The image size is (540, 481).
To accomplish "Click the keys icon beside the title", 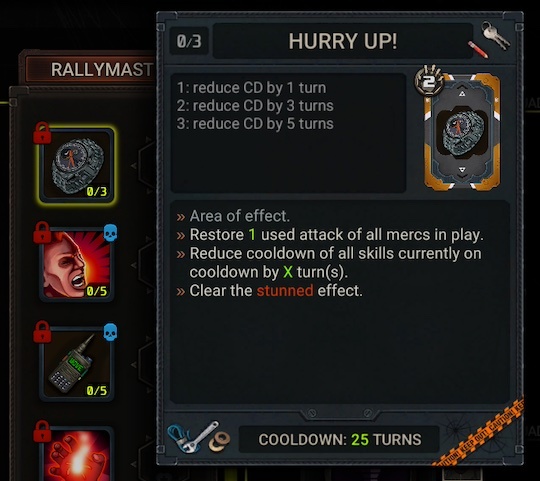I will pos(496,34).
